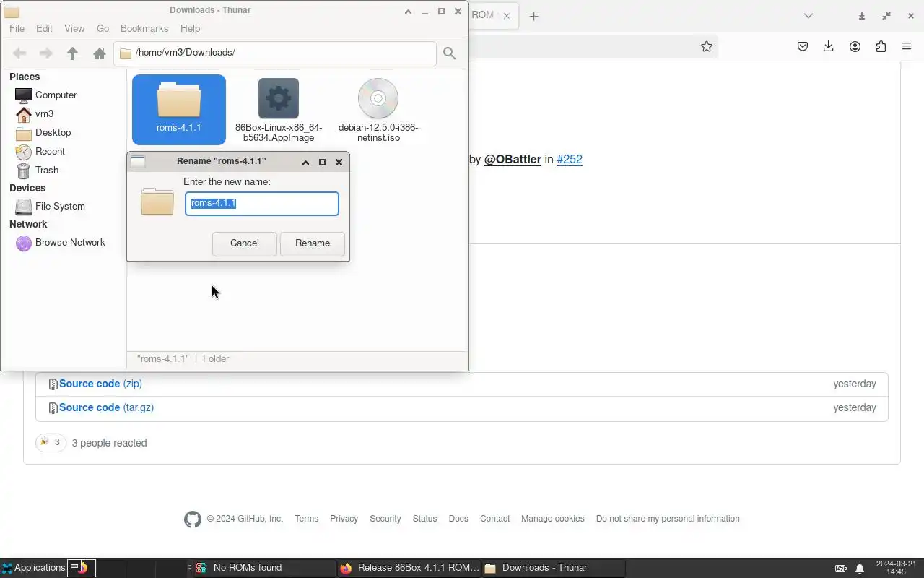The height and width of the screenshot is (578, 924).
Task: Open the View menu in Thunar
Action: [x=74, y=28]
